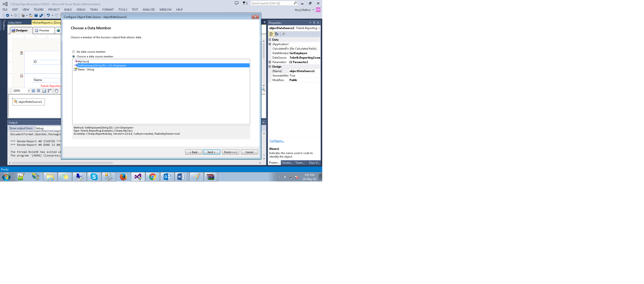Viewport: 644px width, 284px height.
Task: Open the feedback speech bubble icon
Action: click(x=237, y=3)
